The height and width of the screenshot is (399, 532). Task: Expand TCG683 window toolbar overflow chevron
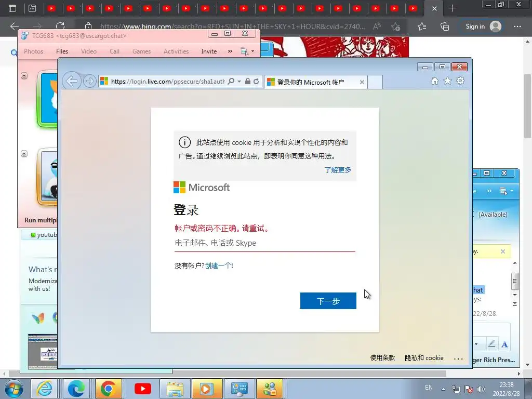click(x=230, y=51)
